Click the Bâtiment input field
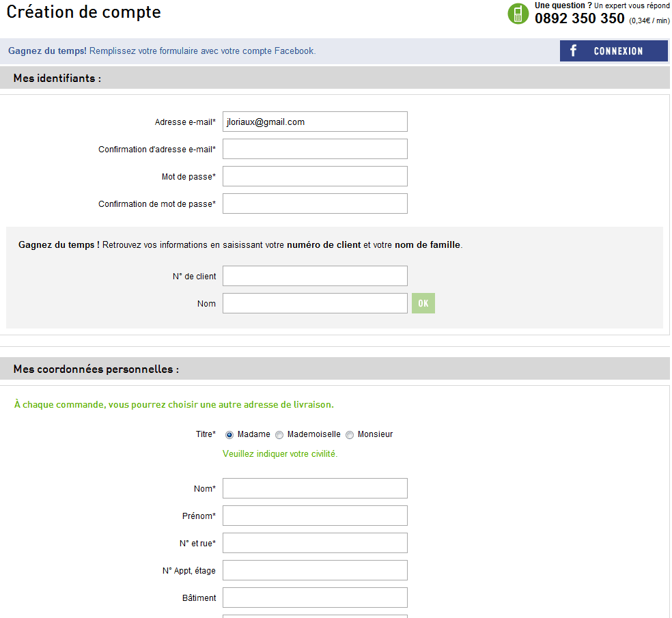The height and width of the screenshot is (618, 672). (x=315, y=598)
